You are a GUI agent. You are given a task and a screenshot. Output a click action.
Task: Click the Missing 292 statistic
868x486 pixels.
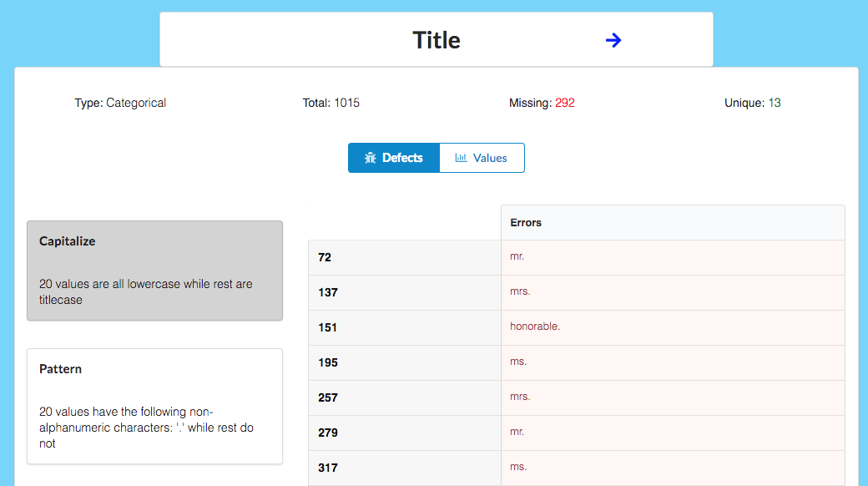(x=542, y=103)
